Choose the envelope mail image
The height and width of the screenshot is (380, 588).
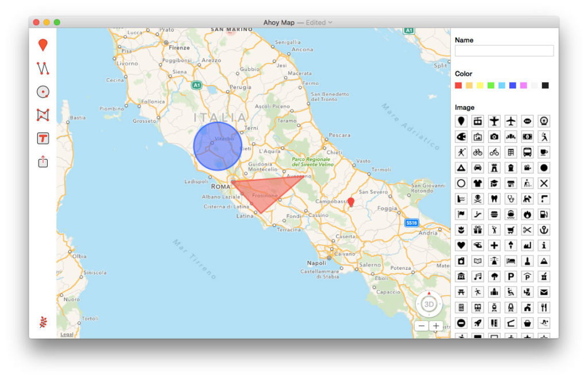(544, 292)
